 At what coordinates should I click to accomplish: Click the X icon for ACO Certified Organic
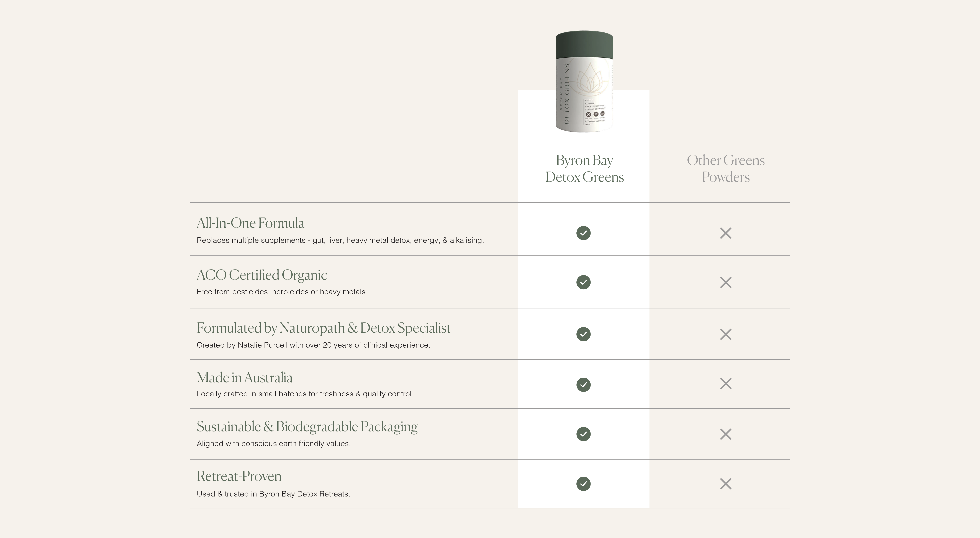[x=725, y=283]
